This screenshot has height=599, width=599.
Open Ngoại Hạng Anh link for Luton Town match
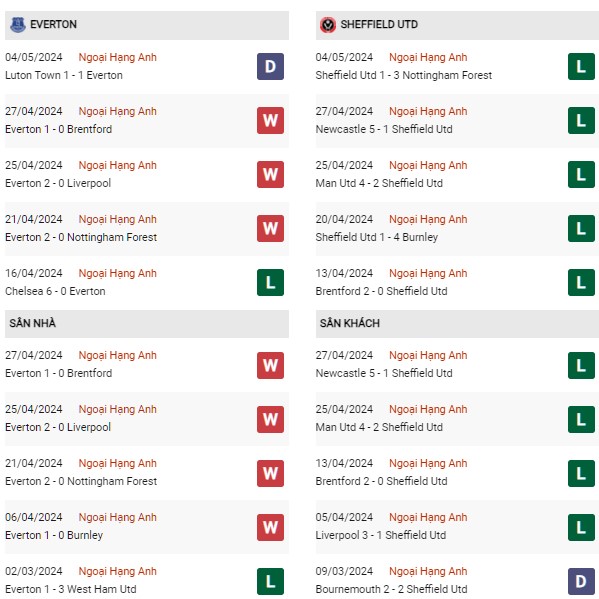point(118,57)
